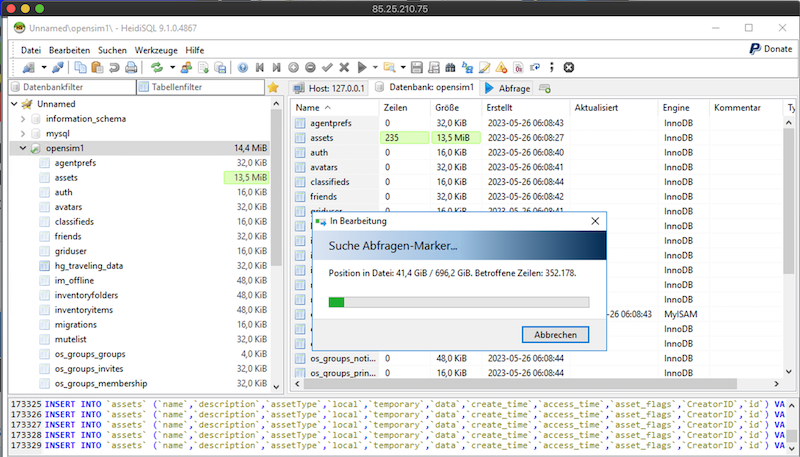800x457 pixels.
Task: Click the save floppy disk icon
Action: pos(416,67)
